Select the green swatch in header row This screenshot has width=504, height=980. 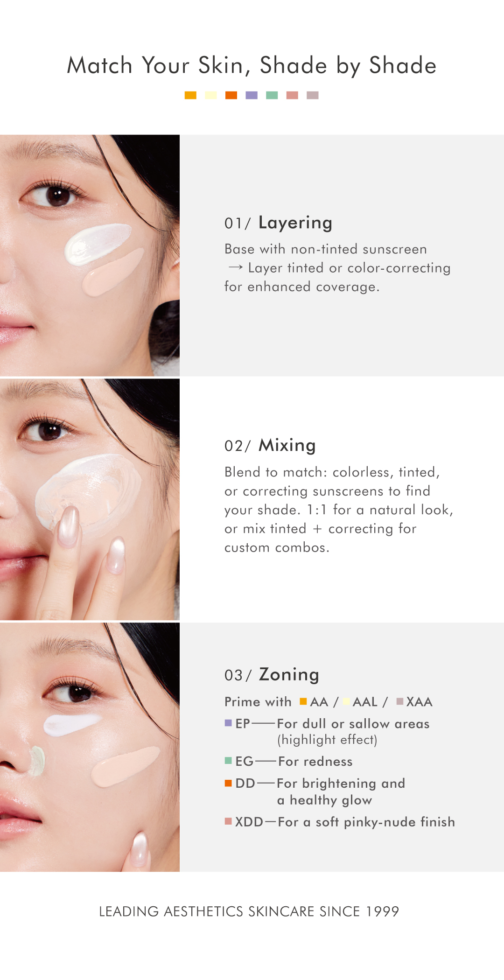pyautogui.click(x=272, y=95)
